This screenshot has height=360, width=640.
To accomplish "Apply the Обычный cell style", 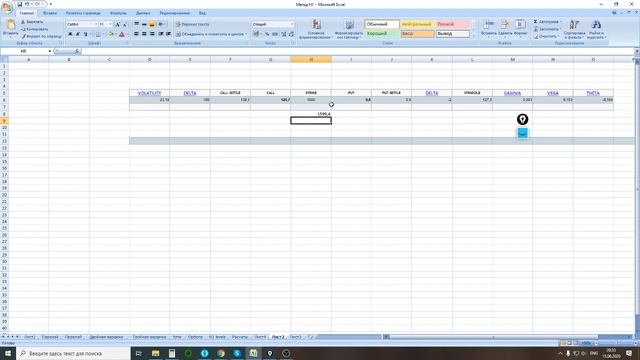I will (382, 24).
